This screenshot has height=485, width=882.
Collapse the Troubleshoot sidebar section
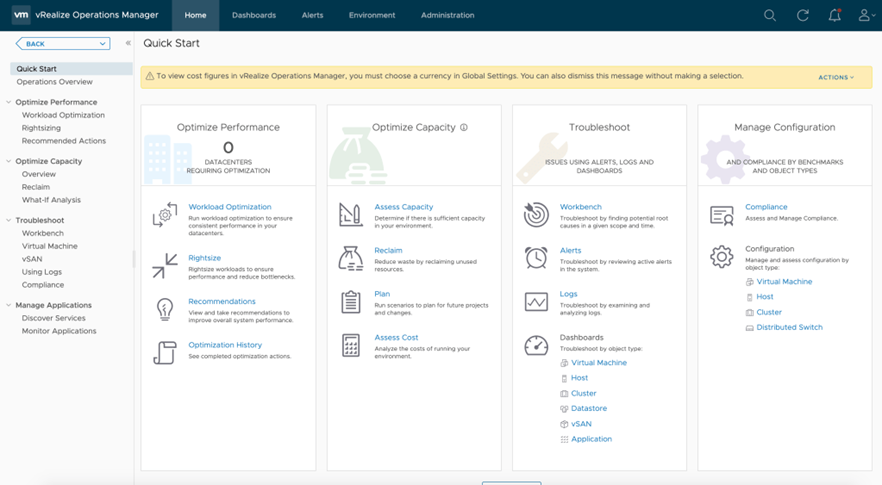point(8,220)
